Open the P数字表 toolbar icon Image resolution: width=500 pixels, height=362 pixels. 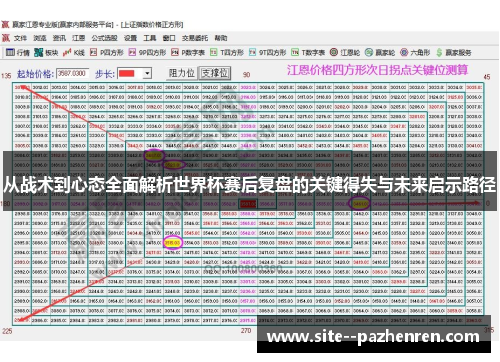click(175, 52)
